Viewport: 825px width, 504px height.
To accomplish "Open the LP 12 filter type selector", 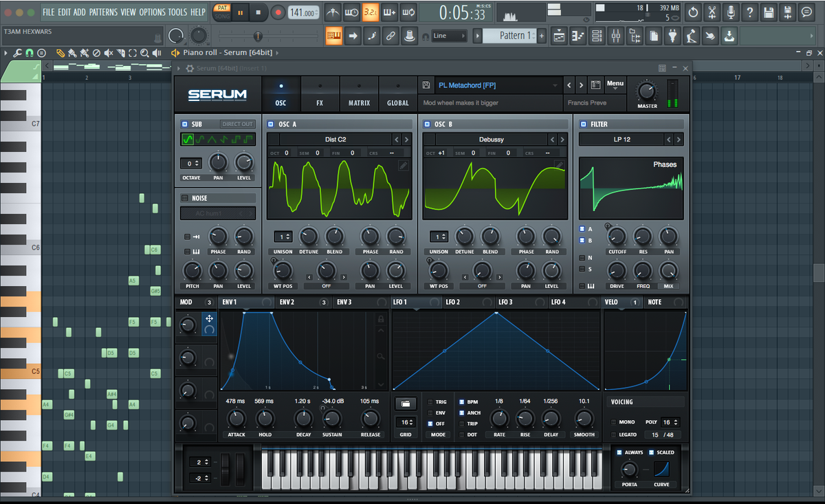I will 622,140.
